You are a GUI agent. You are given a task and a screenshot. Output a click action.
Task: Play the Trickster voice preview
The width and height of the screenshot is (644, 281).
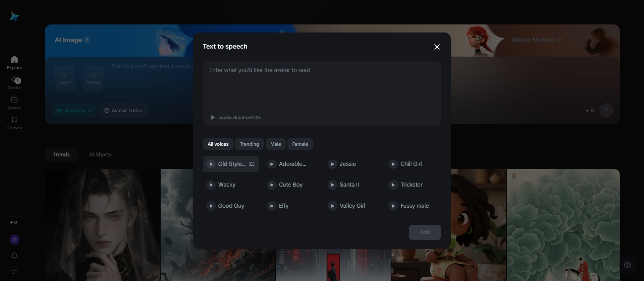coord(393,185)
